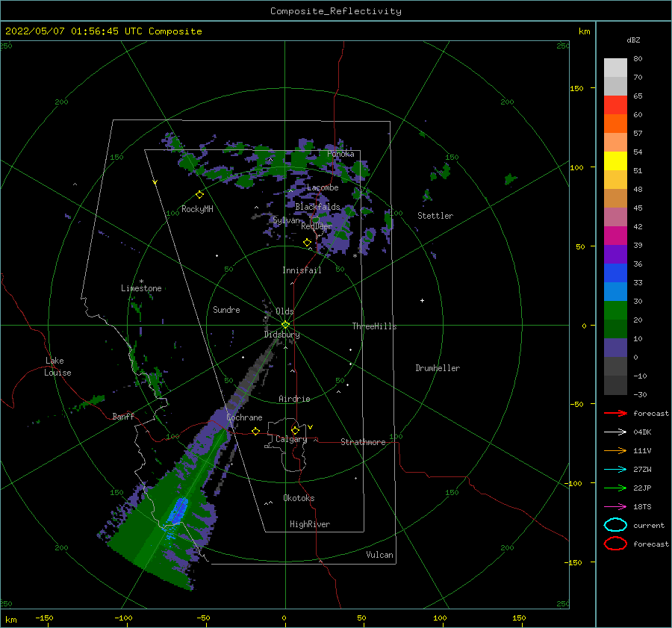The width and height of the screenshot is (672, 628).
Task: Click the Sundre town label
Action: click(226, 309)
